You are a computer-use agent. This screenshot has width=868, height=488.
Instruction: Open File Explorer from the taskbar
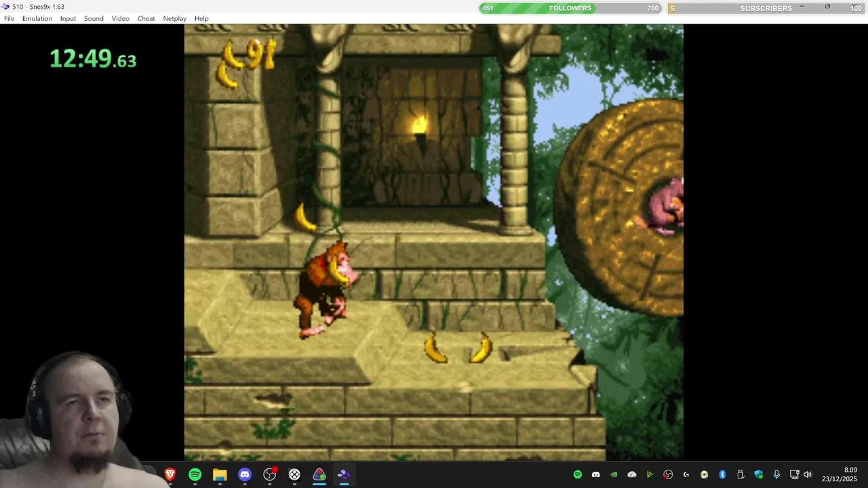click(x=220, y=474)
